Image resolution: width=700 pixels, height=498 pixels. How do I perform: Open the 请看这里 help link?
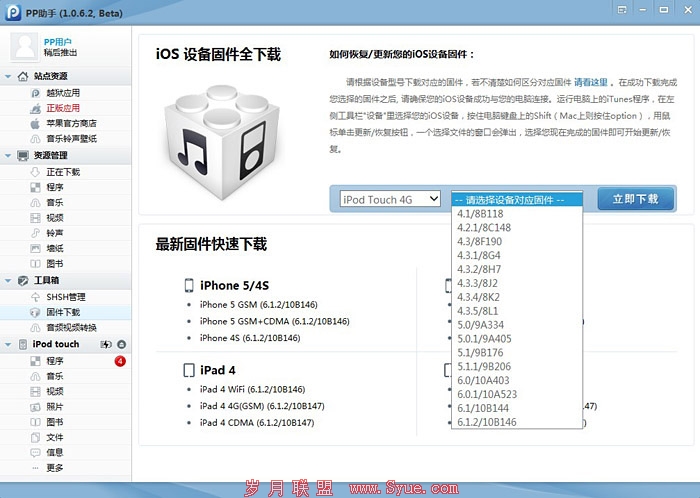(x=590, y=82)
